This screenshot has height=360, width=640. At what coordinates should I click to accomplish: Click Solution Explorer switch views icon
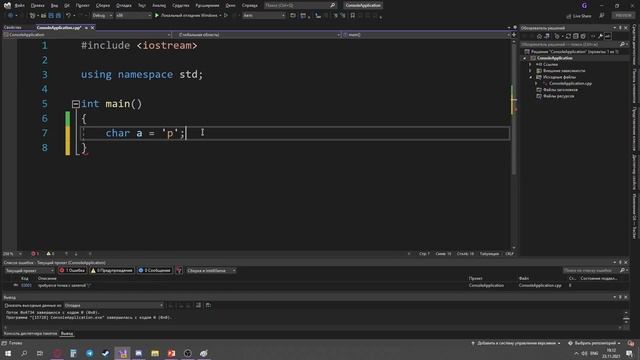click(547, 36)
